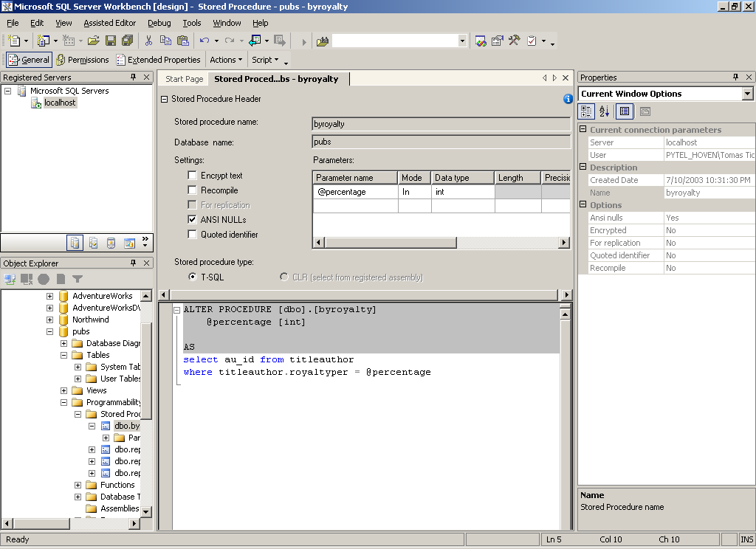This screenshot has height=549, width=756.
Task: Click the Mode column header
Action: pyautogui.click(x=415, y=178)
